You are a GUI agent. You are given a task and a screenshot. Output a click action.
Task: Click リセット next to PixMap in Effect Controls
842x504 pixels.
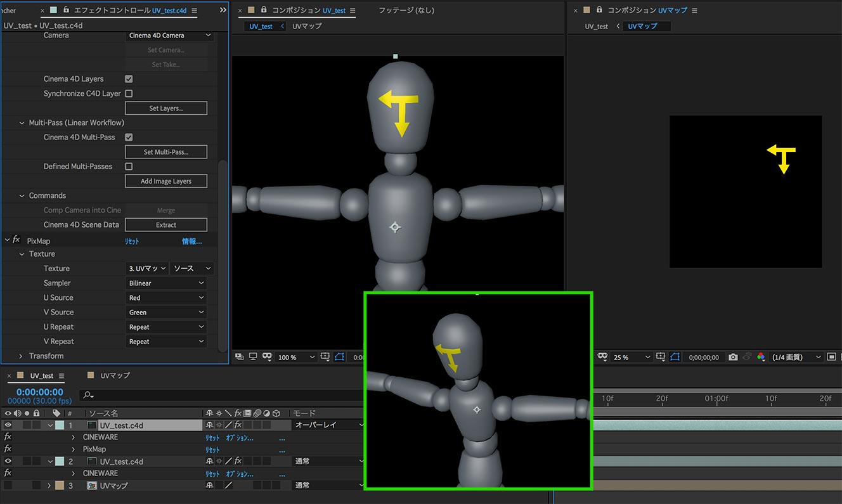click(x=132, y=242)
